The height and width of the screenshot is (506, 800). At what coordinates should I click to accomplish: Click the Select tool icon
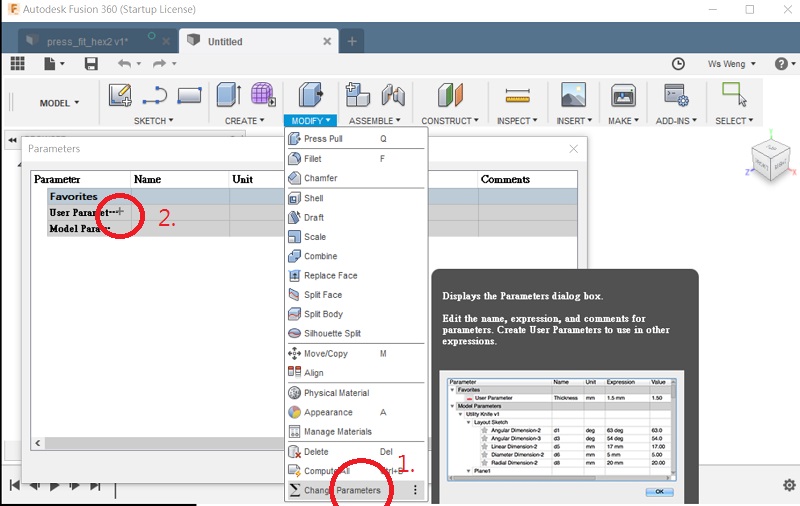(x=734, y=95)
